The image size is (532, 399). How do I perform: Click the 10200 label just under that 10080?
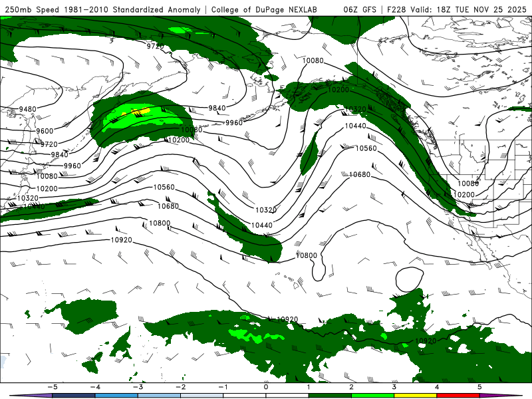point(464,195)
